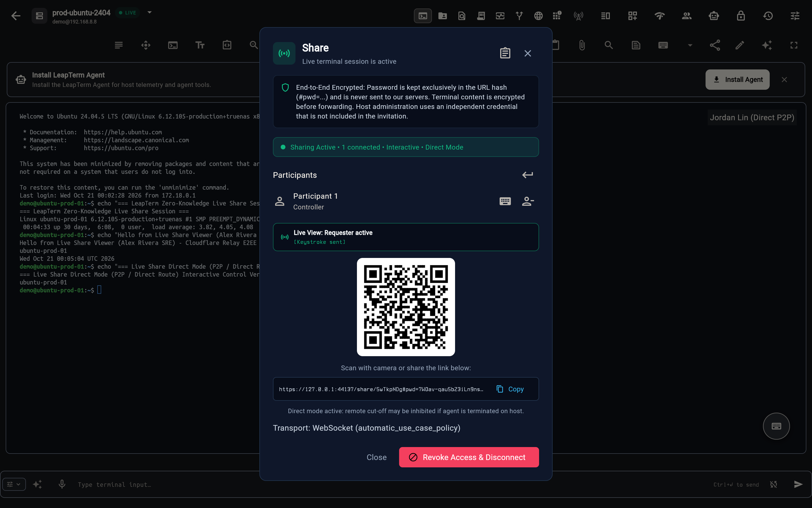
Task: Click the send arrow button
Action: 798,485
